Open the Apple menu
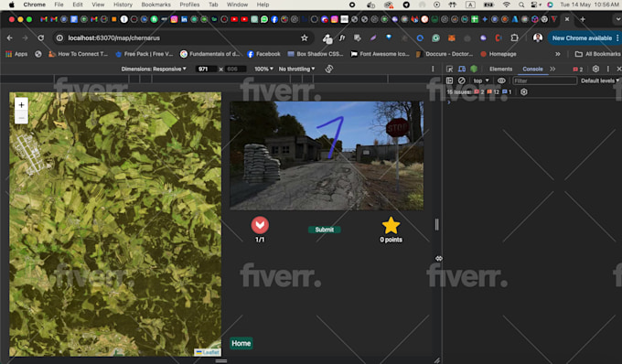Image resolution: width=622 pixels, height=364 pixels. (12, 5)
